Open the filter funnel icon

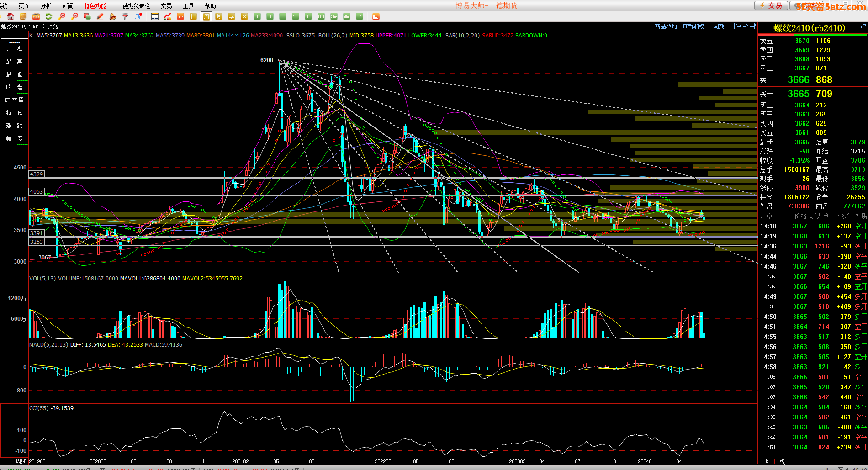126,16
